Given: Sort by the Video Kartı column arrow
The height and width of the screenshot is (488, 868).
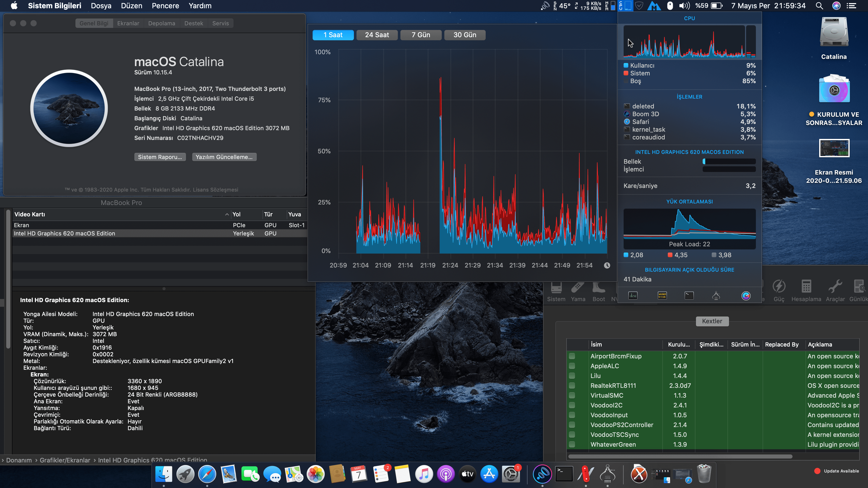Looking at the screenshot, I should click(x=227, y=215).
